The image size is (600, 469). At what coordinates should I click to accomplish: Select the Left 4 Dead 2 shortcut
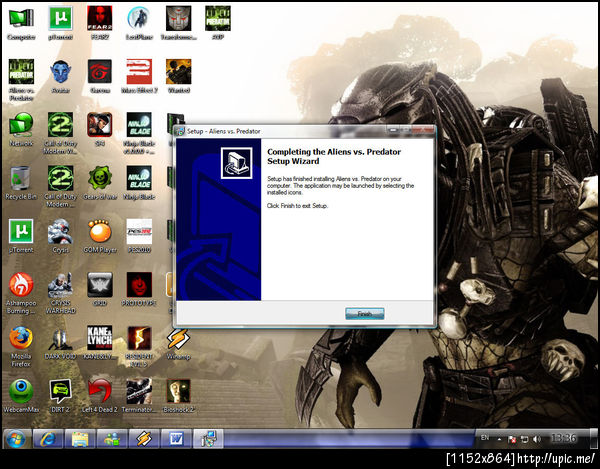pyautogui.click(x=99, y=396)
